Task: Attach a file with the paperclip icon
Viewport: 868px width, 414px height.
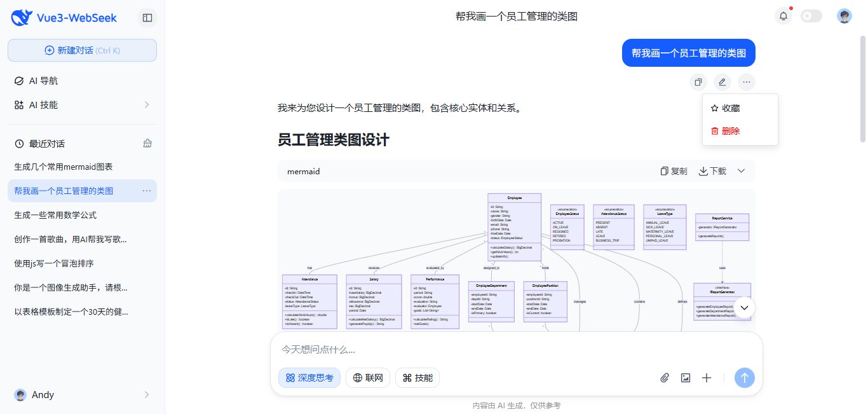Action: pos(665,378)
